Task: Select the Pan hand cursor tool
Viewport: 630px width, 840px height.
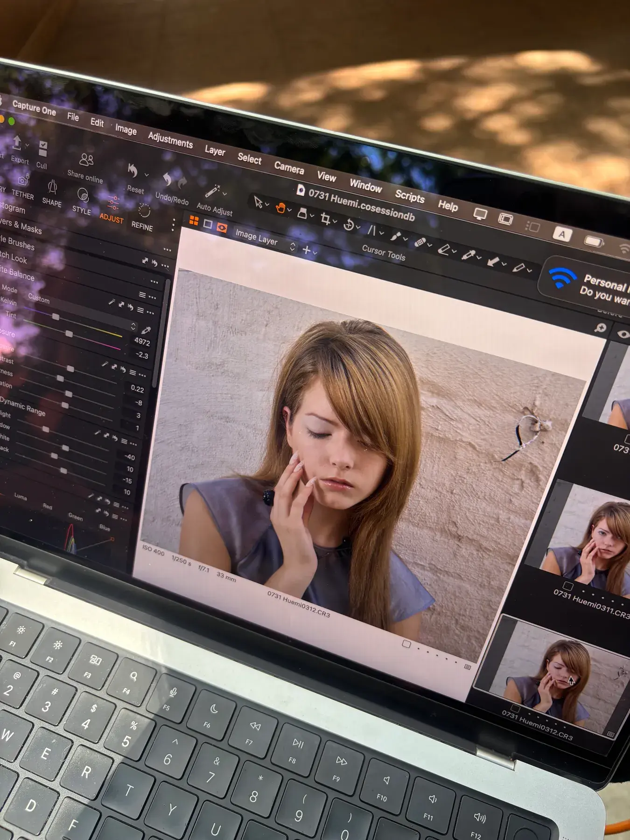Action: click(x=281, y=207)
